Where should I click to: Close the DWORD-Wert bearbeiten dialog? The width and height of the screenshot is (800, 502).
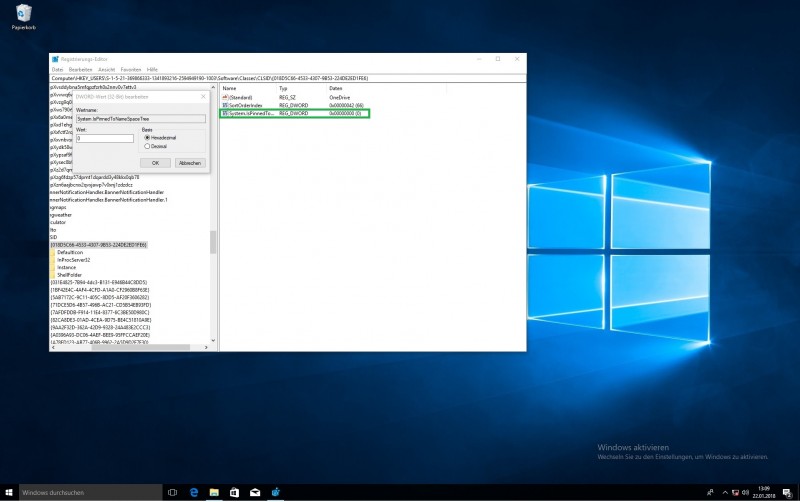(x=203, y=96)
